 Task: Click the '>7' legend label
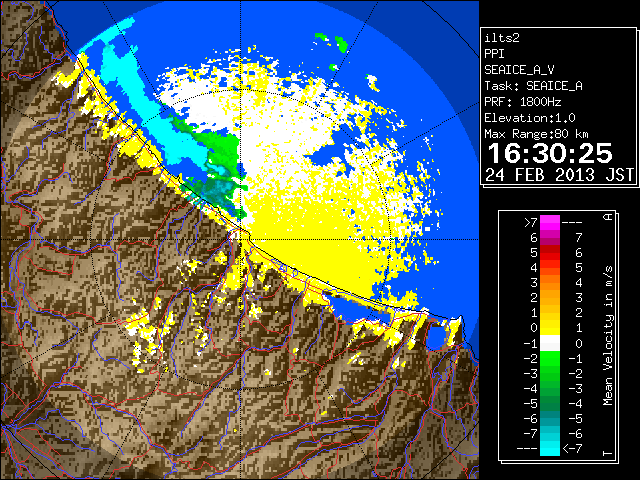(x=531, y=222)
